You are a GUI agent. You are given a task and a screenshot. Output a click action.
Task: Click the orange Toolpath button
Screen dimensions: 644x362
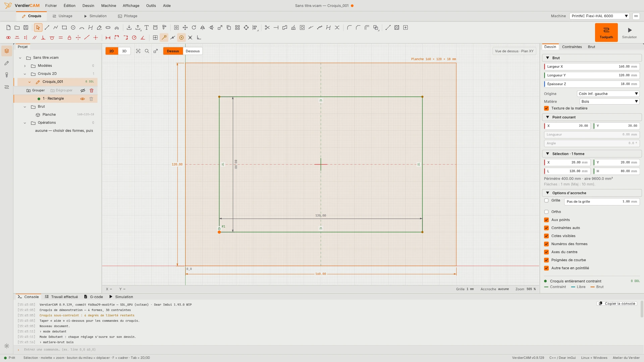(x=606, y=33)
